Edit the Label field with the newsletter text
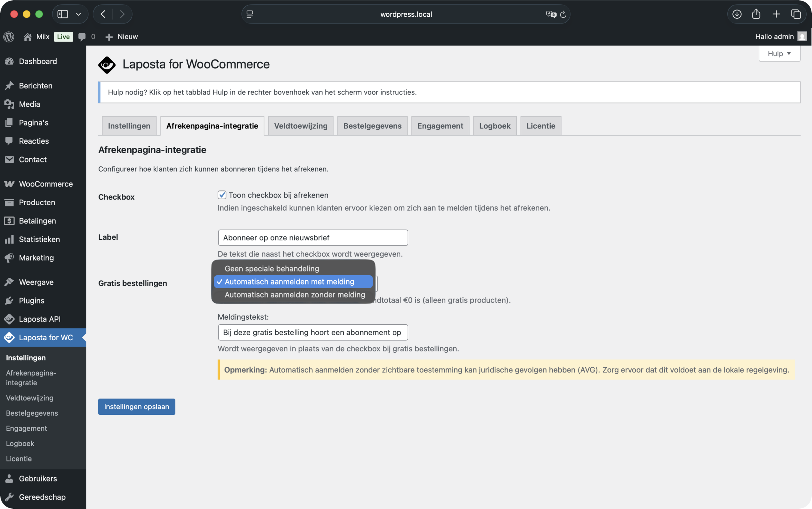This screenshot has height=509, width=812. click(x=312, y=237)
